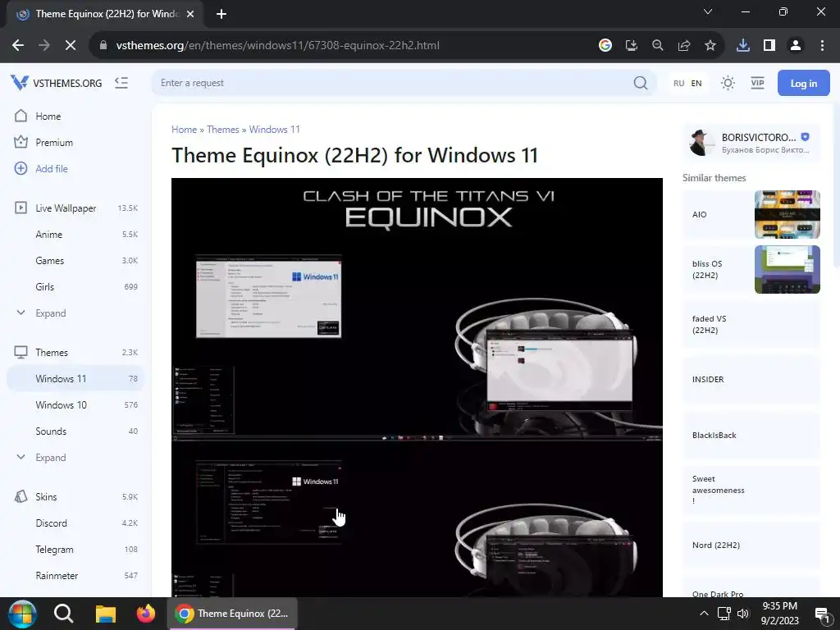Switch site language to EN
This screenshot has width=840, height=630.
(696, 83)
